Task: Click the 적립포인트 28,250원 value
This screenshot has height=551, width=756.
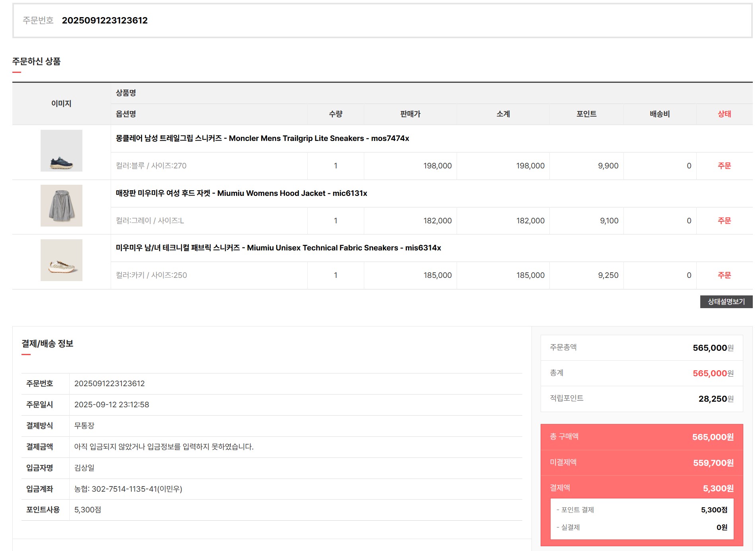Action: [715, 399]
